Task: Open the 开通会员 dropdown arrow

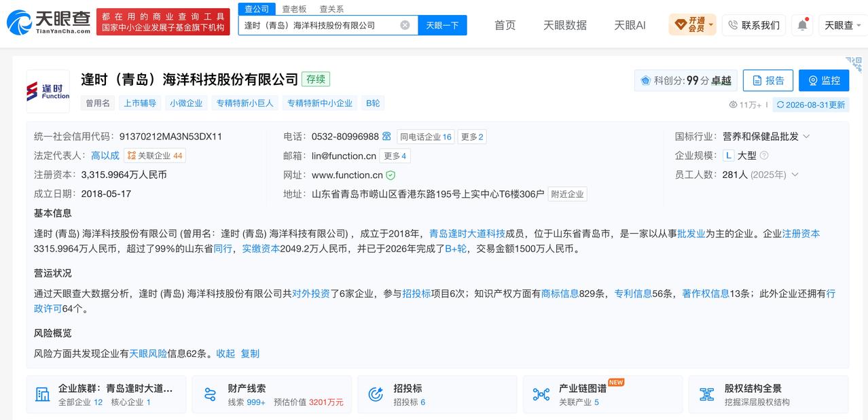Action: pos(711,25)
